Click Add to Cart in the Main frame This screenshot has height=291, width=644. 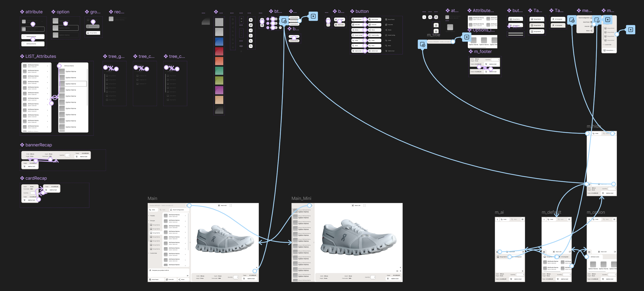point(249,278)
